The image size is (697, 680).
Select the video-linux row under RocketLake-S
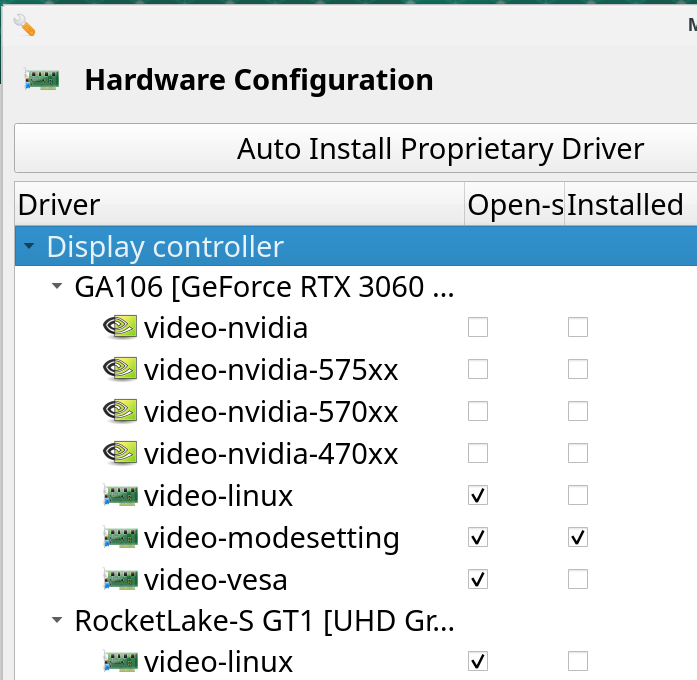coord(219,662)
